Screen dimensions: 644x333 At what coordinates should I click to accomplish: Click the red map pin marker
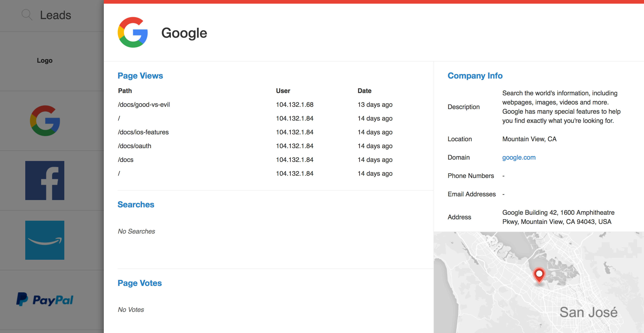click(x=539, y=275)
